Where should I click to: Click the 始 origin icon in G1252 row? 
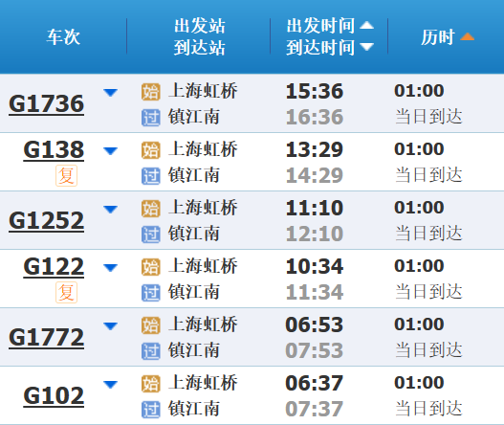pyautogui.click(x=151, y=209)
